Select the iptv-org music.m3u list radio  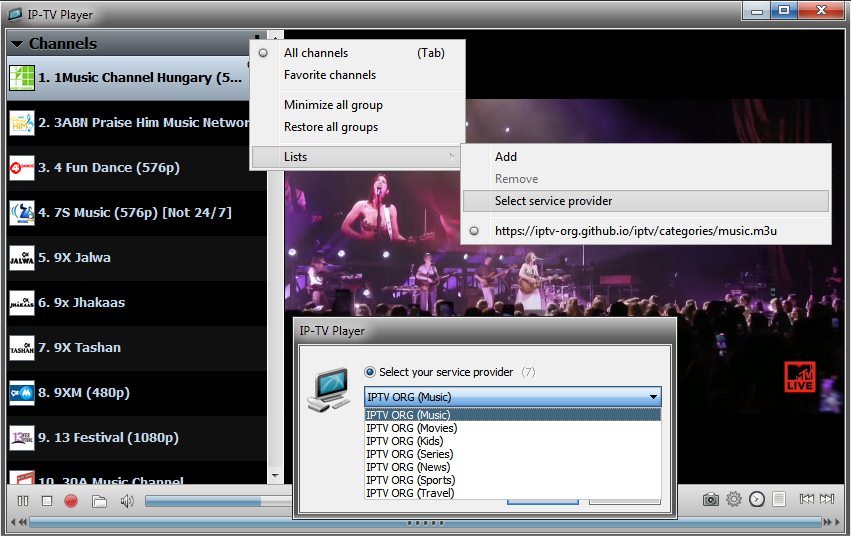[x=474, y=231]
